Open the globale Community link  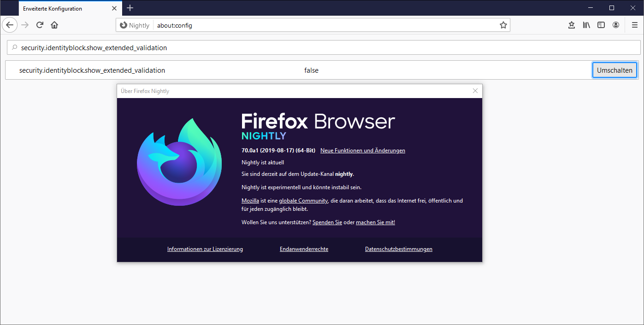(303, 201)
